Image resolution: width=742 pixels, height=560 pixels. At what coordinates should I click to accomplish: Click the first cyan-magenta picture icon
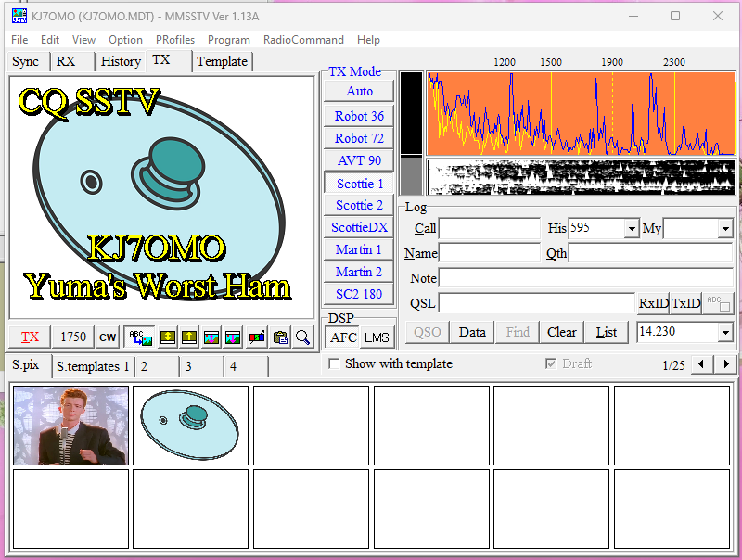pos(211,337)
